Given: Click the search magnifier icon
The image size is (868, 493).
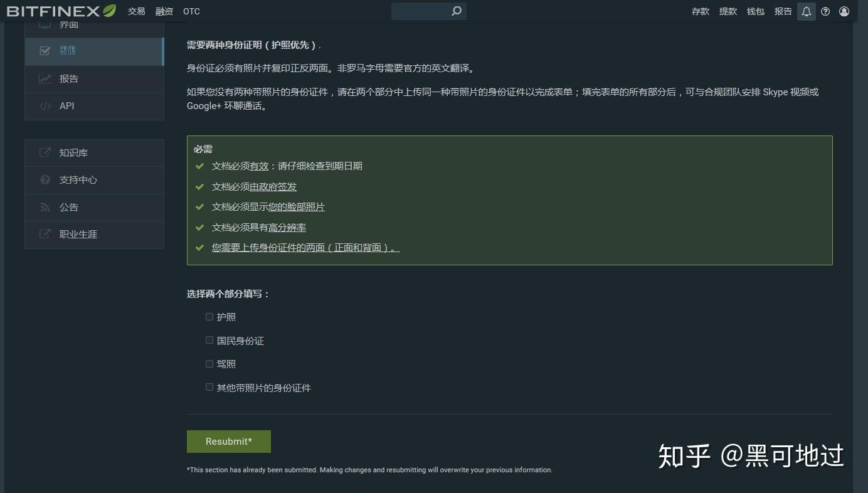Looking at the screenshot, I should 456,11.
